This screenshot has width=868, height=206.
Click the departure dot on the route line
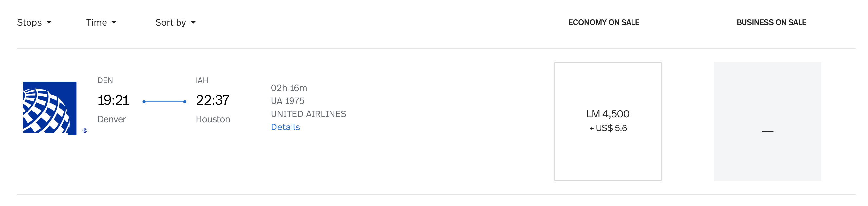pyautogui.click(x=144, y=102)
